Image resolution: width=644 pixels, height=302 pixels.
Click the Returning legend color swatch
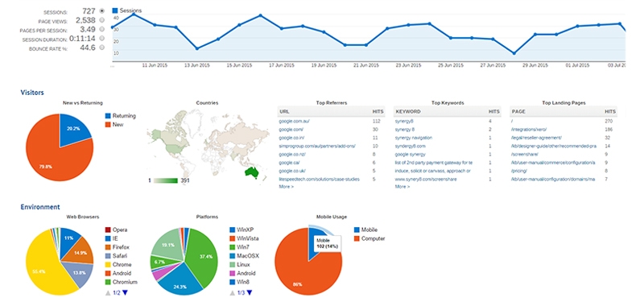tap(108, 116)
